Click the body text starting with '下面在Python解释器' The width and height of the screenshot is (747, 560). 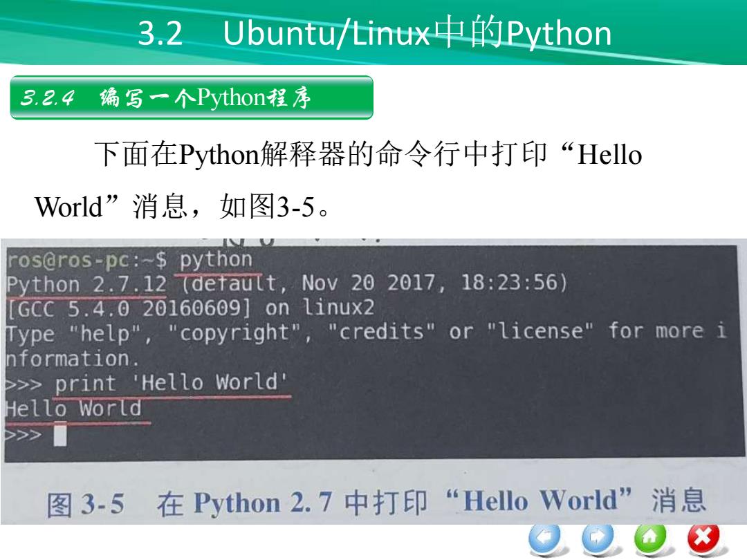click(x=368, y=154)
